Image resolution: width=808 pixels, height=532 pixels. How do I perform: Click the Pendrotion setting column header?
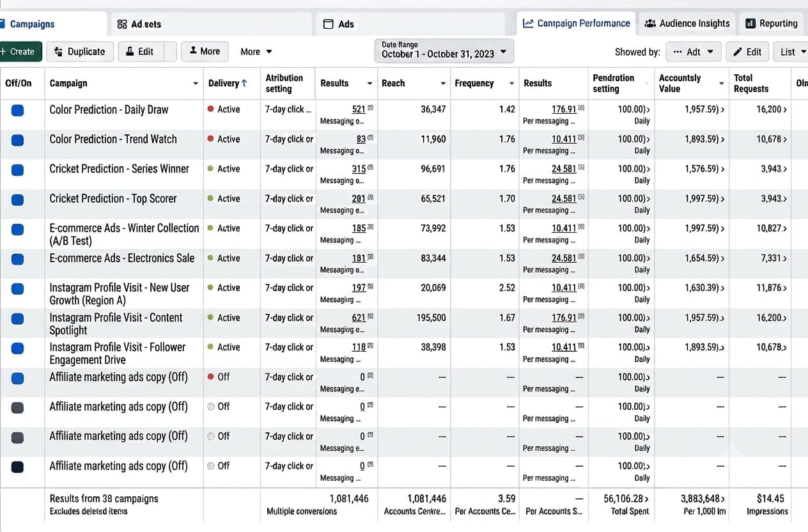(614, 83)
